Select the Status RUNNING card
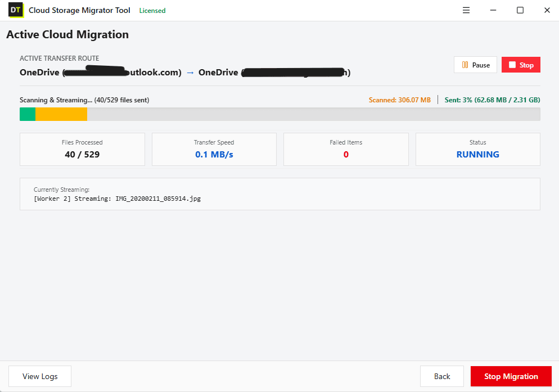Viewport: 559px width, 392px height. [477, 150]
